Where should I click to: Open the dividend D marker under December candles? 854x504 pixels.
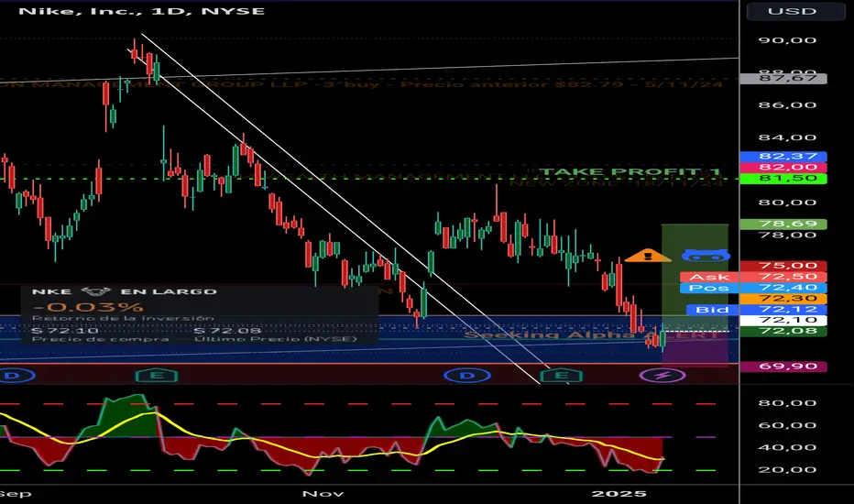pos(467,376)
